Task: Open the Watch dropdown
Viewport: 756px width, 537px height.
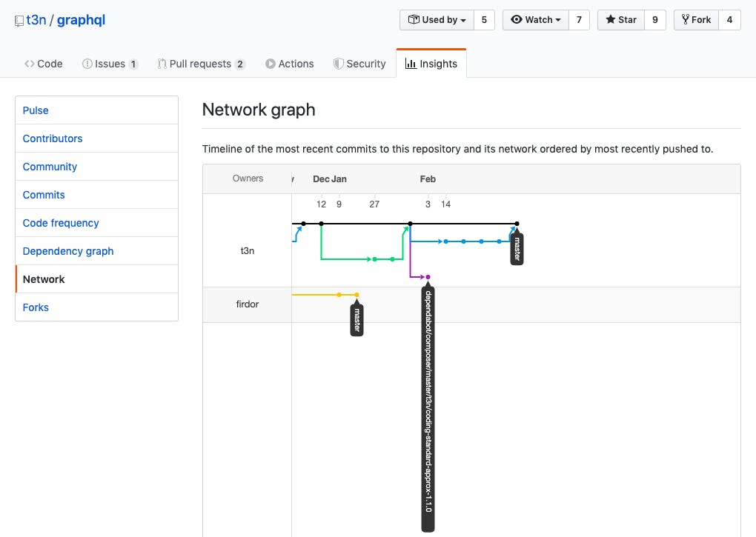Action: click(536, 20)
